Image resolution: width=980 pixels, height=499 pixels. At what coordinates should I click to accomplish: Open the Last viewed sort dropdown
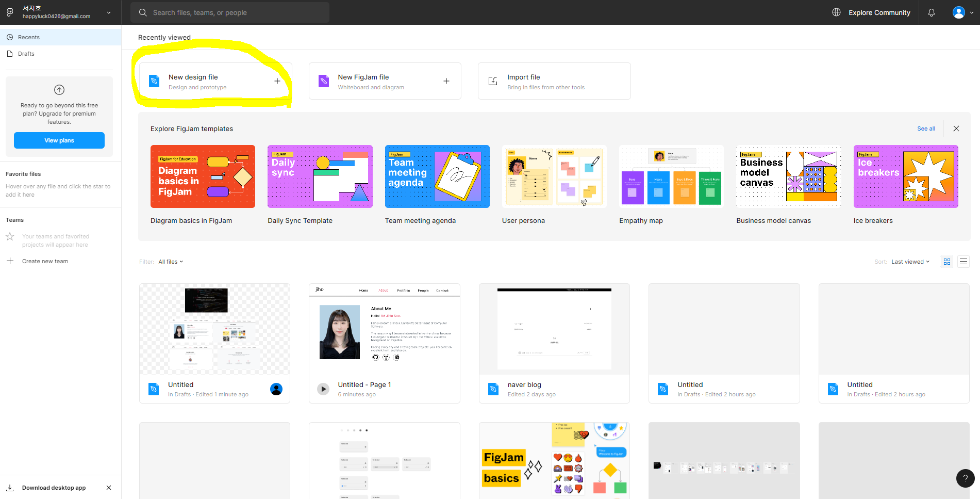(910, 262)
